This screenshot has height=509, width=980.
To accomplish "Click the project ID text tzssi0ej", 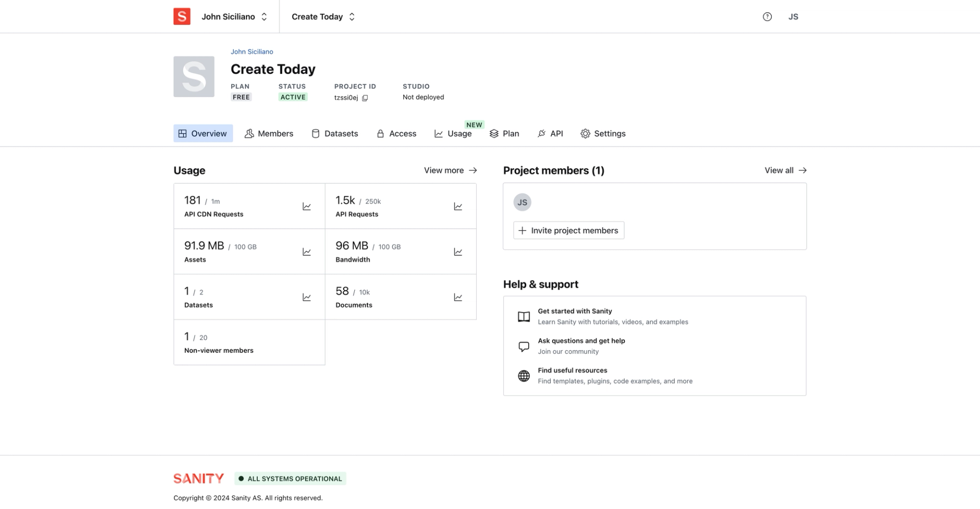I will [346, 98].
